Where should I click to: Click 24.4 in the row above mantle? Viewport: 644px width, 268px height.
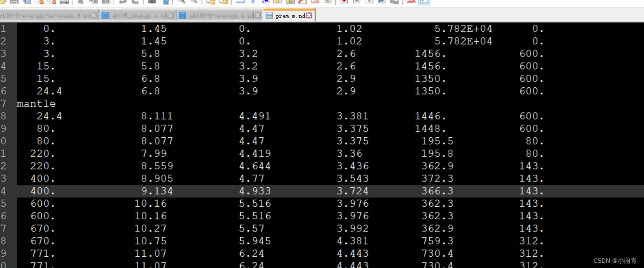49,91
